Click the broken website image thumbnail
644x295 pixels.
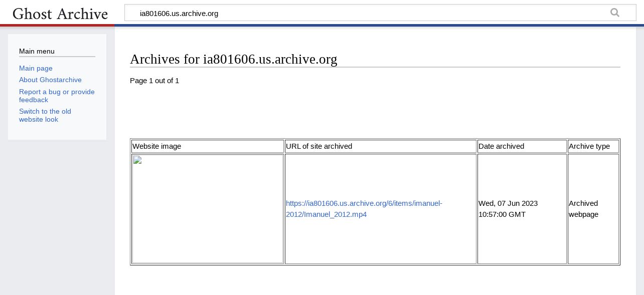tap(208, 209)
